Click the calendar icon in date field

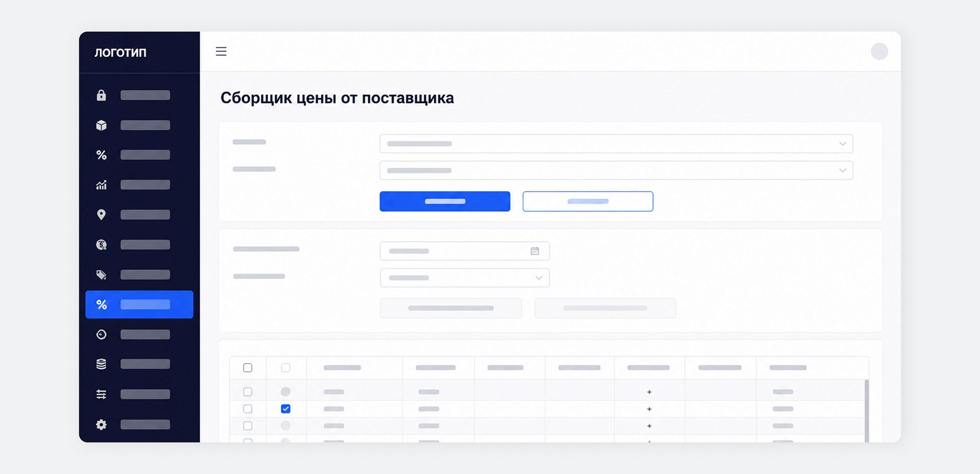[x=535, y=251]
